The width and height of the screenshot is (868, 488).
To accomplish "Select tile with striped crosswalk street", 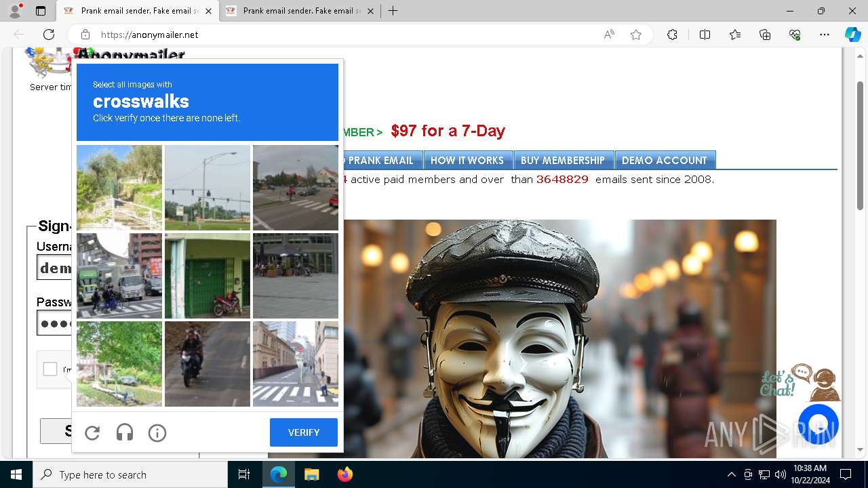I will (x=296, y=364).
